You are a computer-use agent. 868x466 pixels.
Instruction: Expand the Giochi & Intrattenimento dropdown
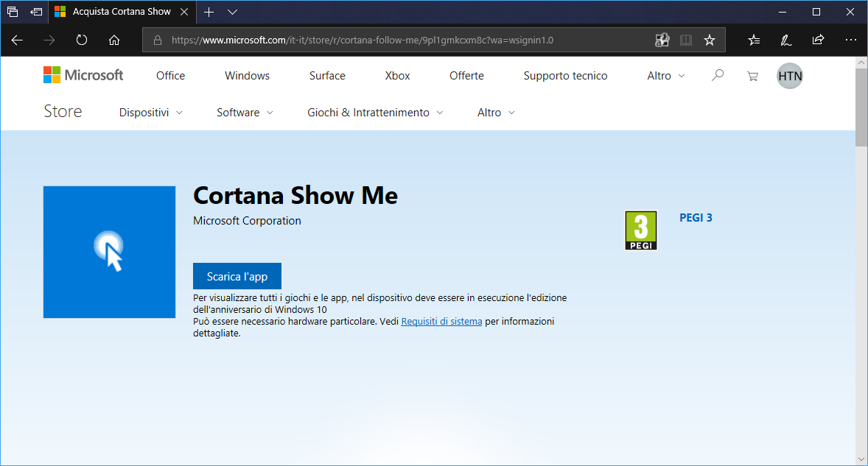pyautogui.click(x=374, y=112)
